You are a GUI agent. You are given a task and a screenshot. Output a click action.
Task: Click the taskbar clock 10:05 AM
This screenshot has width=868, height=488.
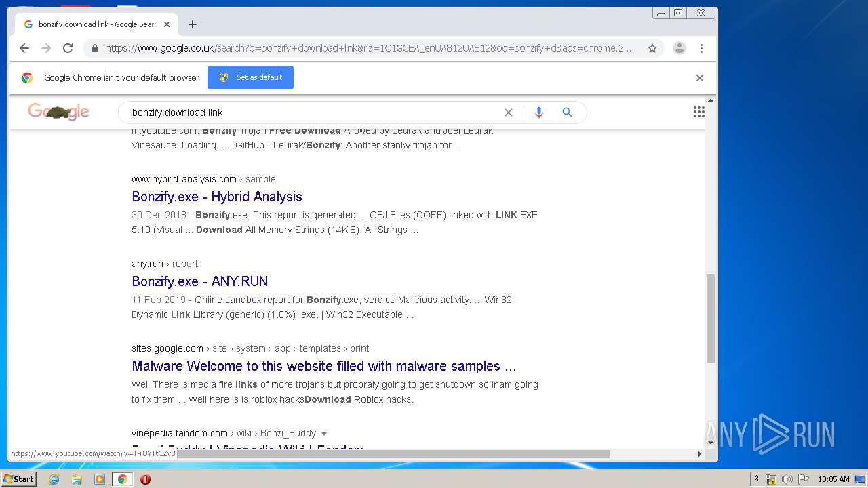tap(833, 479)
